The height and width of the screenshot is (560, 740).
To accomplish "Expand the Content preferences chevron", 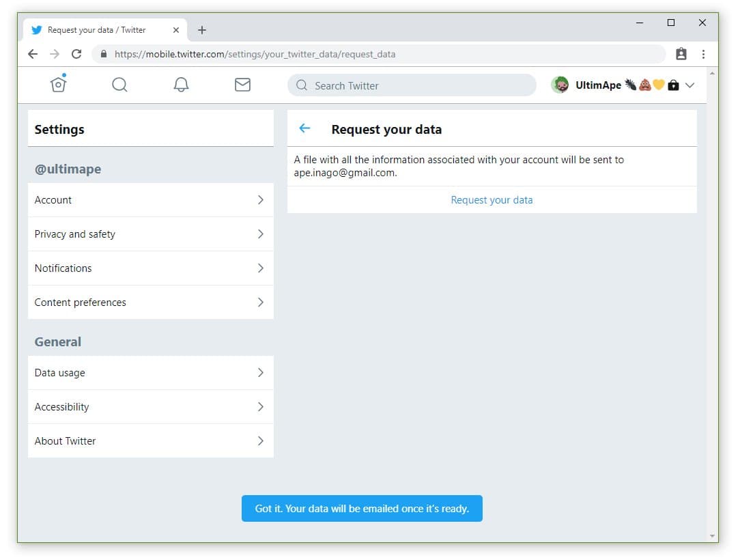I will pyautogui.click(x=260, y=303).
